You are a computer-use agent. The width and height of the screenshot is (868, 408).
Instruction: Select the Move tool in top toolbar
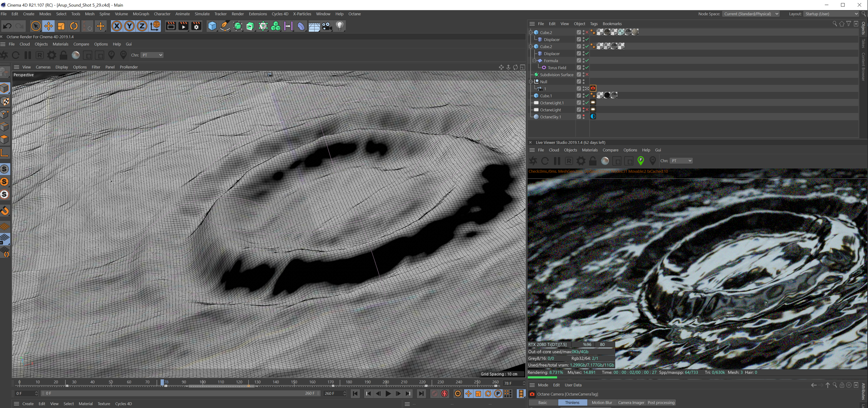click(x=48, y=26)
